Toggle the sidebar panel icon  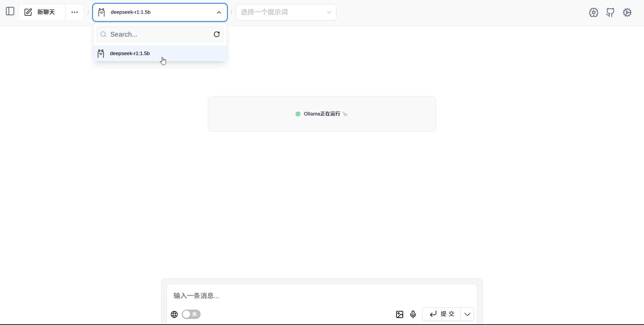click(10, 11)
